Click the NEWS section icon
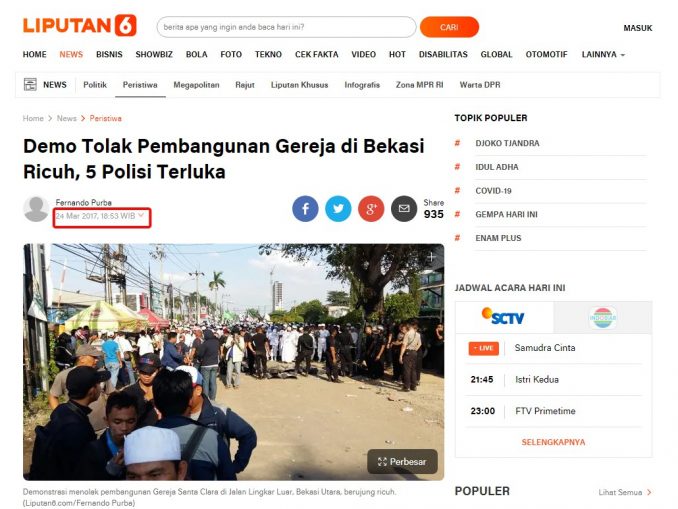 tap(30, 84)
